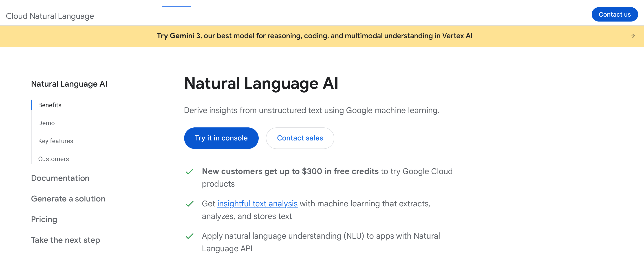
Task: Follow the insightful text analysis link
Action: coord(258,203)
